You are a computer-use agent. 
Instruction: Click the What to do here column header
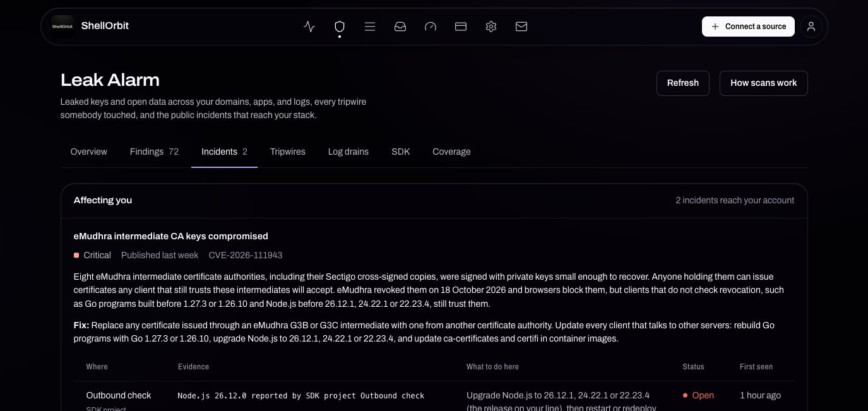492,367
